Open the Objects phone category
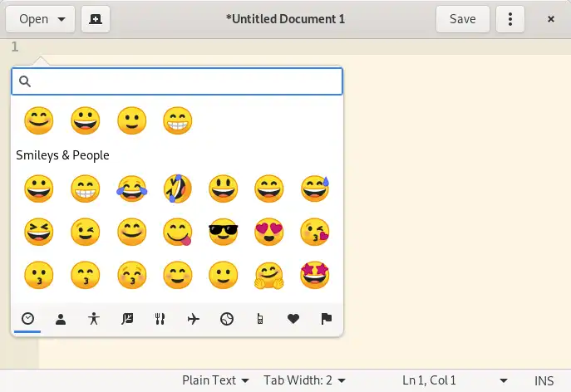This screenshot has width=571, height=392. 259,319
